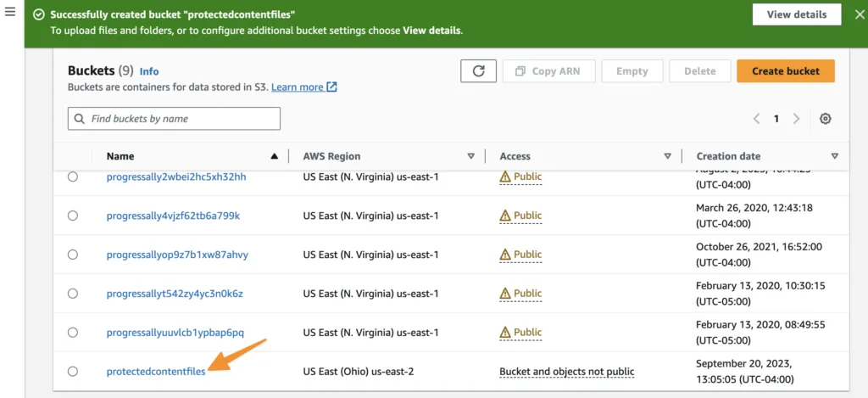Viewport: 868px width, 398px height.
Task: Open the Info link beside Buckets
Action: [x=149, y=71]
